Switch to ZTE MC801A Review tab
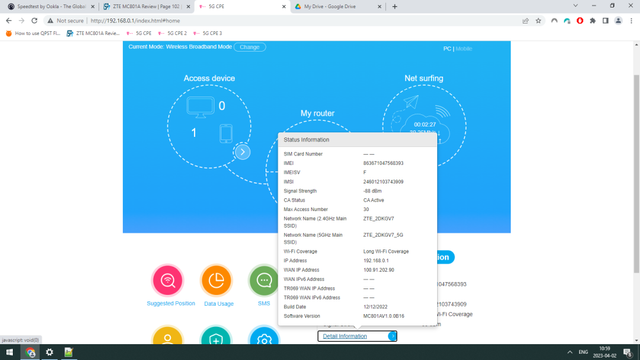This screenshot has height=360, width=640. tap(146, 7)
